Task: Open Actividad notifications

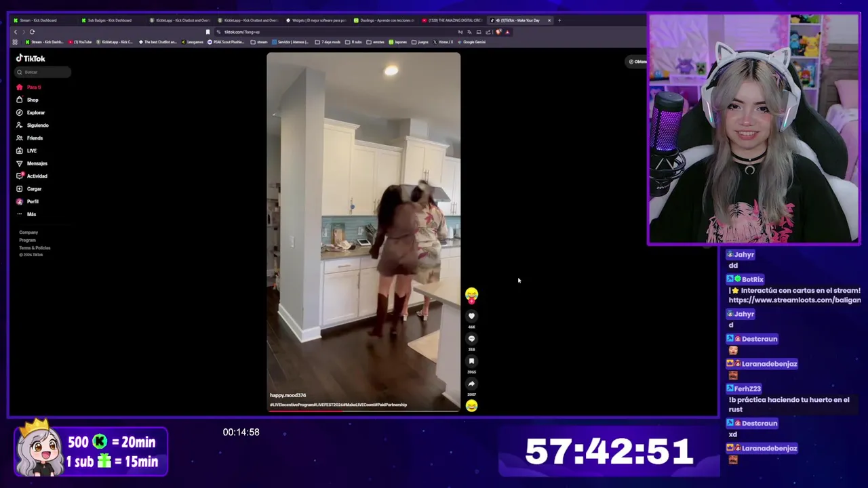Action: [32, 176]
